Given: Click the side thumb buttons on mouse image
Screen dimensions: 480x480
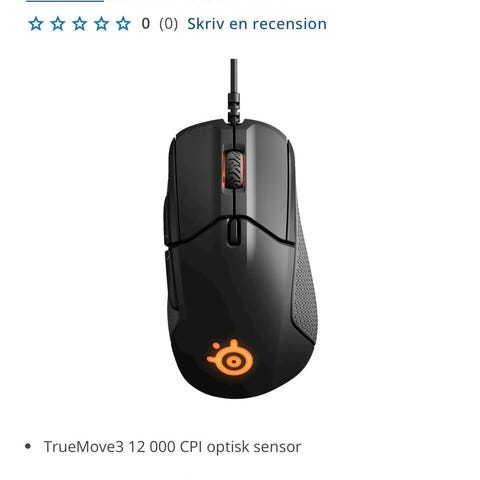Looking at the screenshot, I should point(169,247).
